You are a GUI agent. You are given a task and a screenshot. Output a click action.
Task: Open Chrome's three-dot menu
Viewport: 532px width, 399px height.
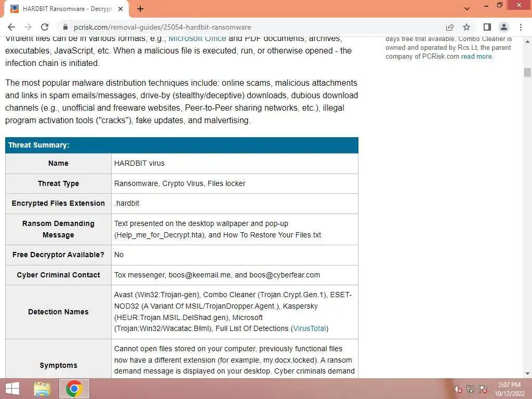[x=521, y=27]
